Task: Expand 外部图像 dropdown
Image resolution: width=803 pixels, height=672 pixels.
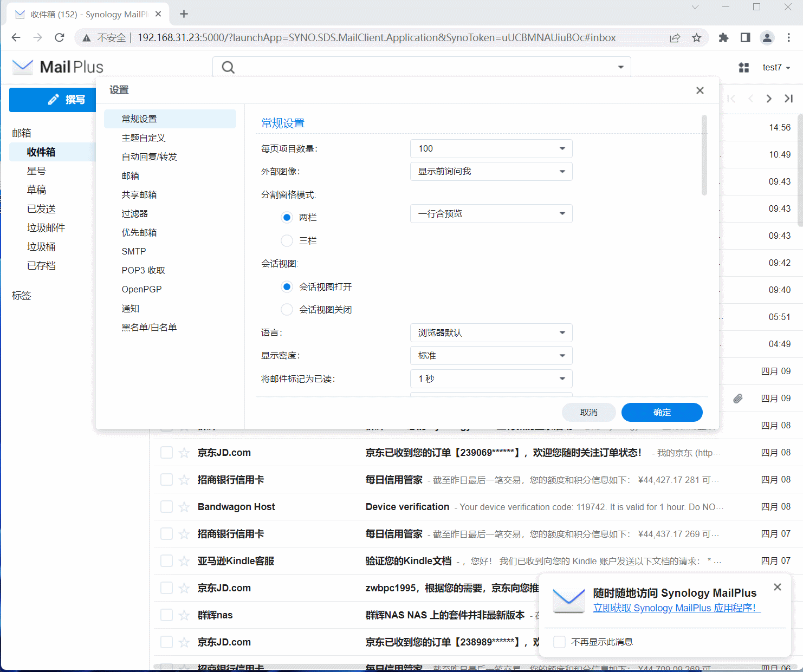Action: pos(491,171)
